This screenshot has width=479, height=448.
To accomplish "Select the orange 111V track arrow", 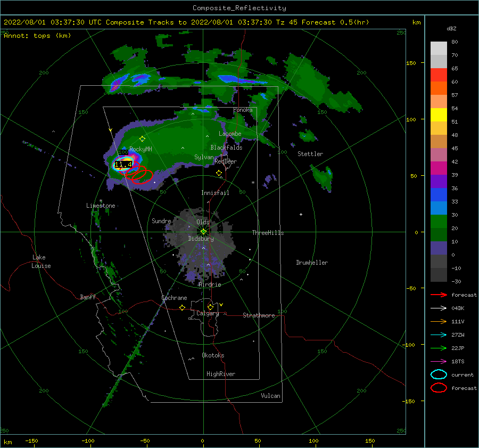I will point(439,321).
